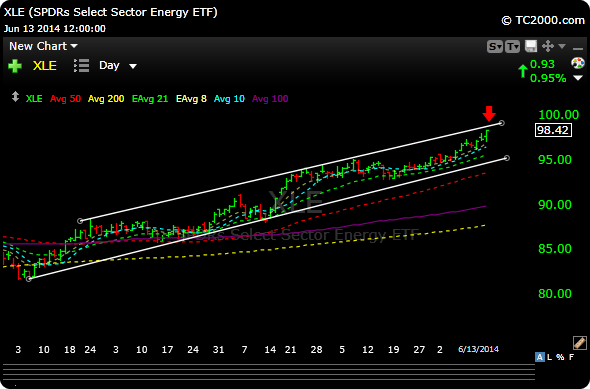590x389 pixels.
Task: Click the yellow XLE ticker symbol
Action: tap(45, 65)
